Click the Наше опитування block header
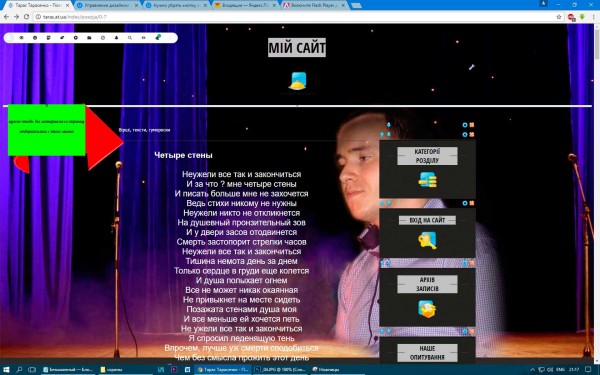 427,353
